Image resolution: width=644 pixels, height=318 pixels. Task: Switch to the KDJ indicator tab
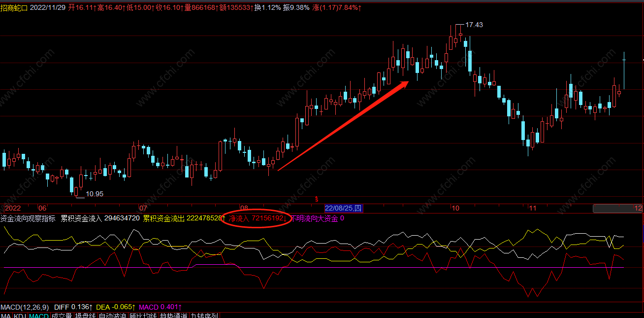20,316
